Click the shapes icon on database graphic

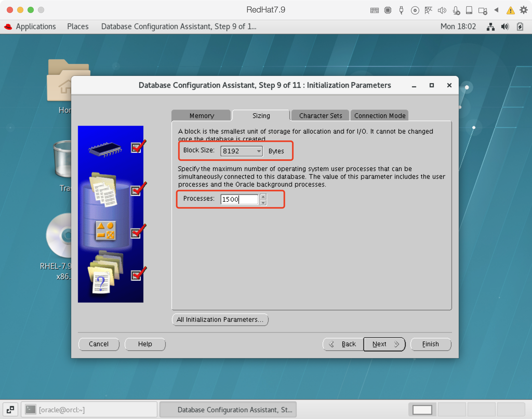[105, 231]
